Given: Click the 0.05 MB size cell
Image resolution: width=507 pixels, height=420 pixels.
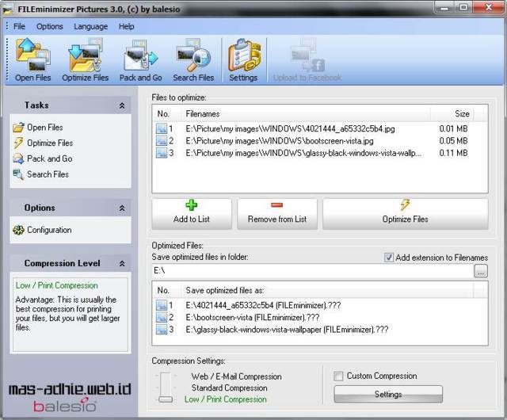Looking at the screenshot, I should tap(453, 141).
